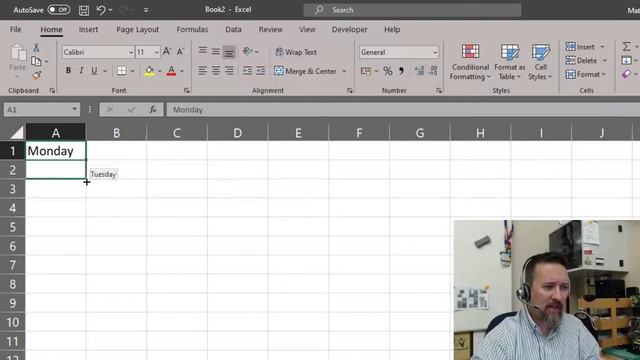Open Format as Table gallery

pos(510,62)
